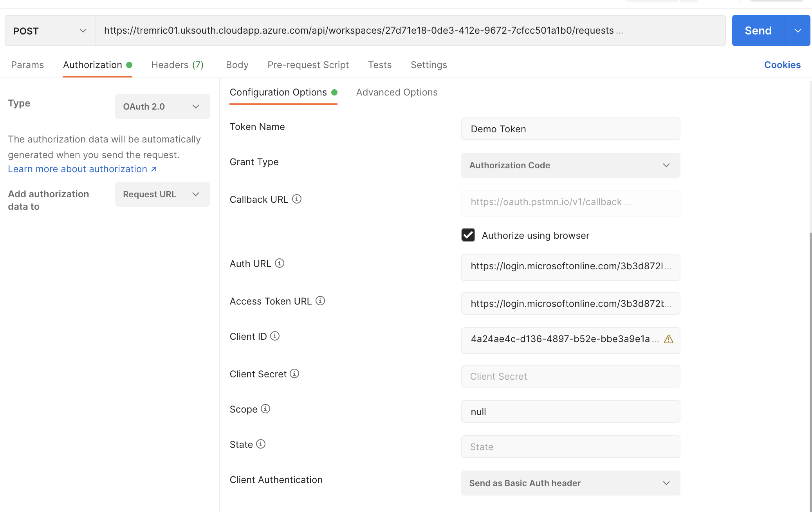The width and height of the screenshot is (812, 512).
Task: Click the State info icon
Action: point(260,444)
